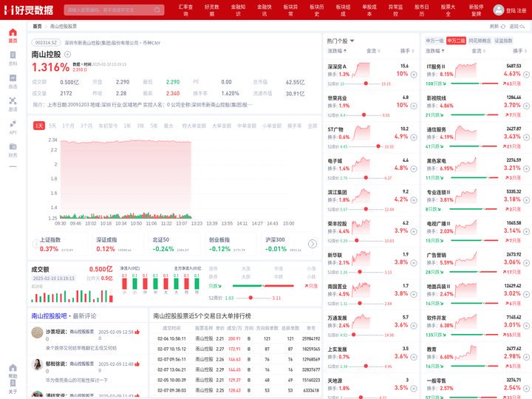Select the 年初至今 chart range
This screenshot has width=532, height=399.
click(108, 126)
